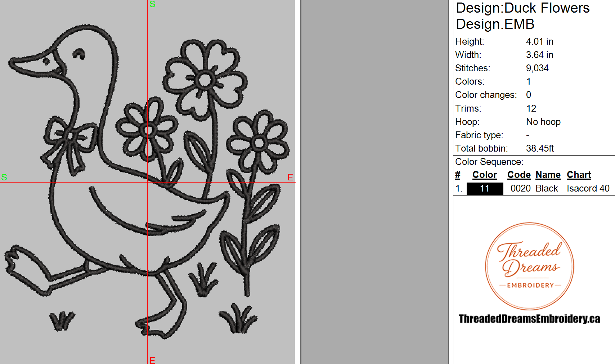Click the duck and flowers embroidery preview
This screenshot has height=364, width=615.
(x=147, y=182)
